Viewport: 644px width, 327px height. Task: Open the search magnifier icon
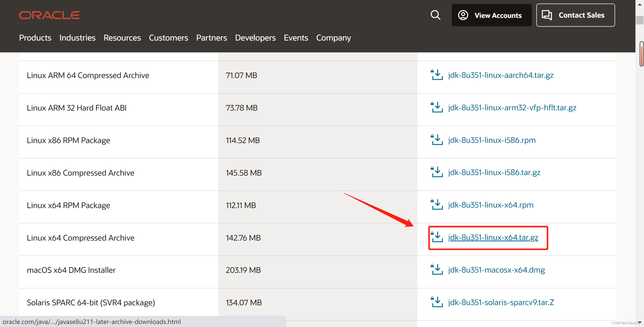coord(435,15)
